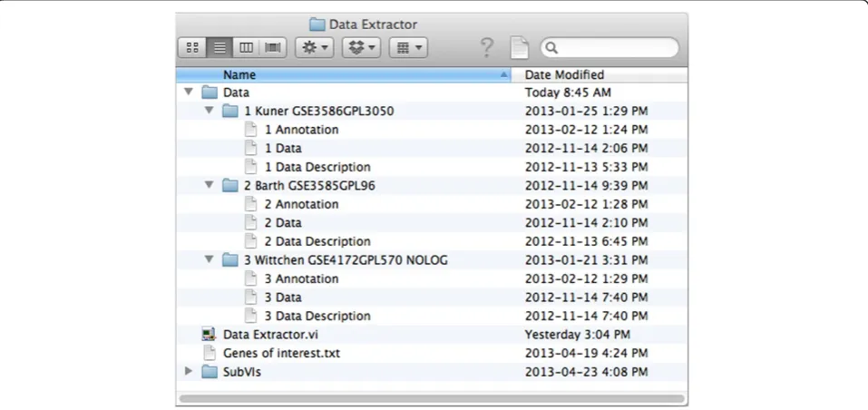The image size is (868, 410).
Task: Click the document icon in the toolbar
Action: tap(519, 47)
